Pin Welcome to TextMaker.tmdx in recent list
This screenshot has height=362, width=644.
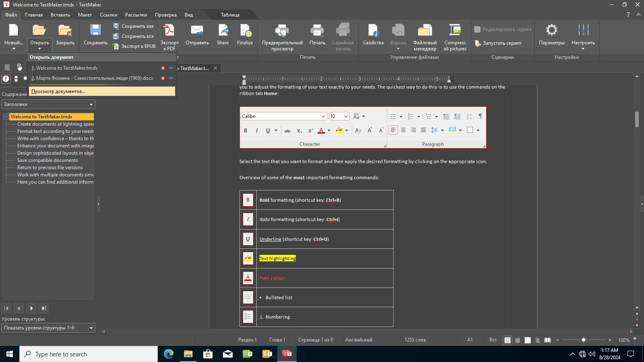(x=171, y=68)
